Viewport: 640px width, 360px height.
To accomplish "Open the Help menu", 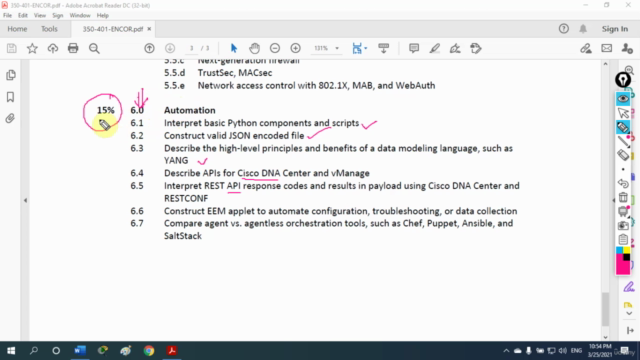I will (102, 16).
